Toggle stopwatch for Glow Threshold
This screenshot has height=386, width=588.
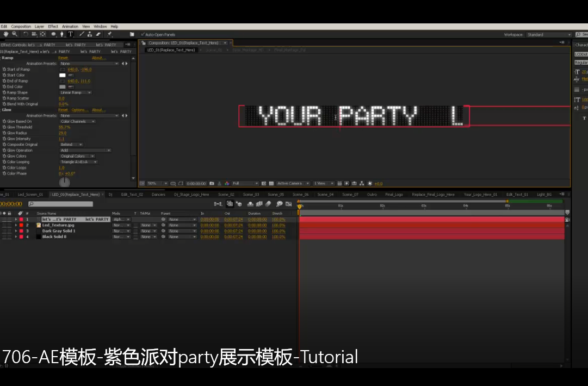tap(4, 127)
